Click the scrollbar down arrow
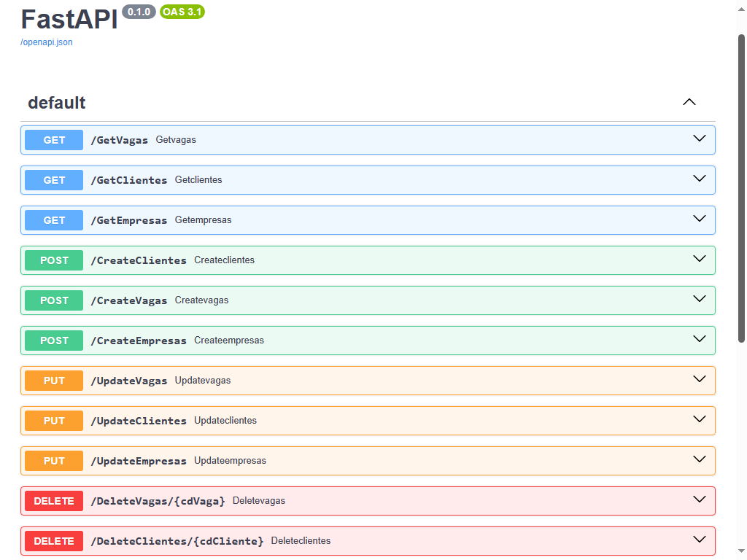Image resolution: width=747 pixels, height=560 pixels. click(741, 551)
